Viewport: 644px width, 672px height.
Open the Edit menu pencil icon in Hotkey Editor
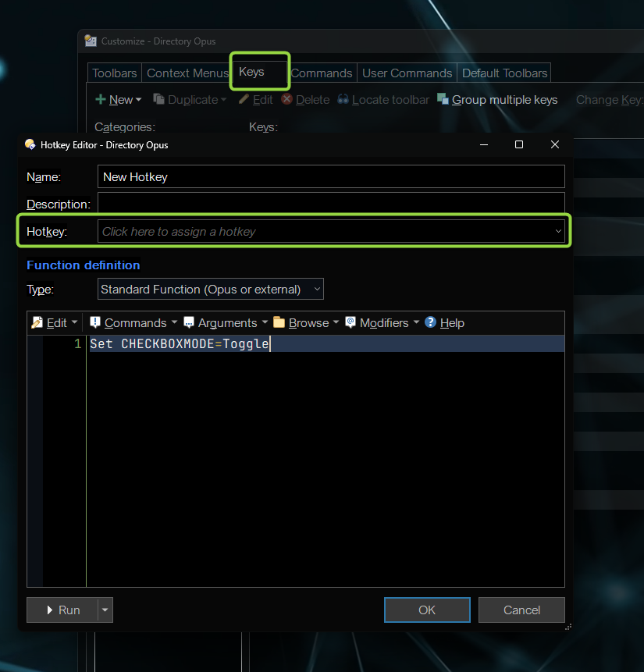(37, 322)
